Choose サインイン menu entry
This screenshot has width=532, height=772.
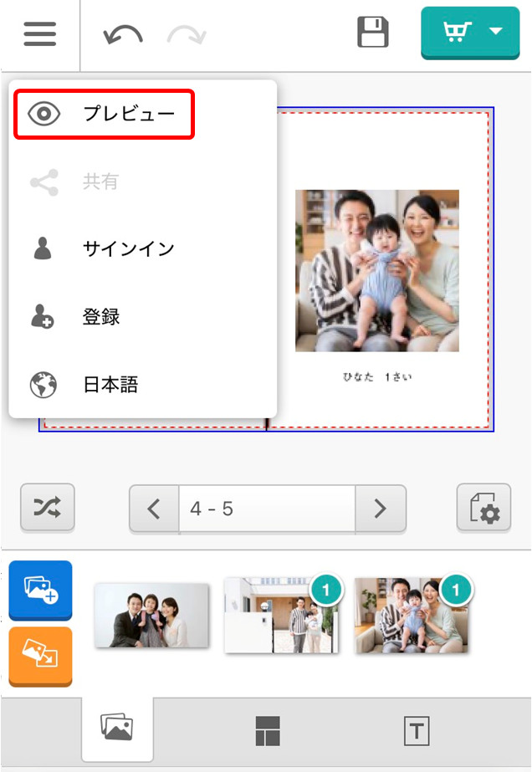pos(128,248)
